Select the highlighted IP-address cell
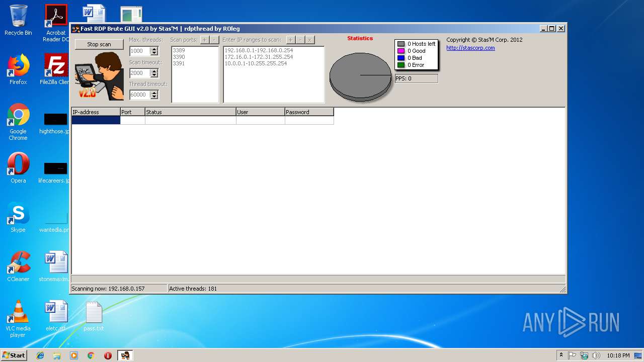The width and height of the screenshot is (644, 362). tap(96, 120)
